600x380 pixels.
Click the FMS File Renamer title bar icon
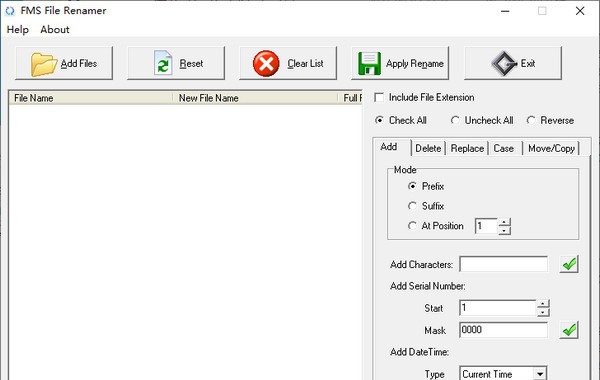tap(10, 11)
